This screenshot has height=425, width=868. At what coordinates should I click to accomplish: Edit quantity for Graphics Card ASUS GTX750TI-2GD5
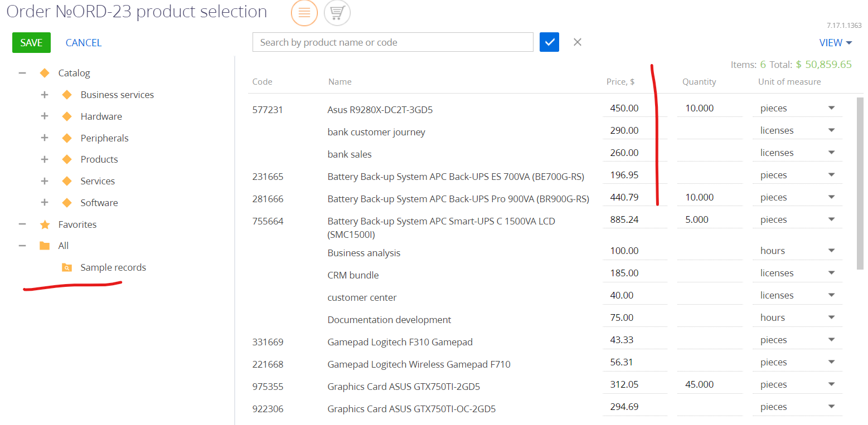(x=710, y=384)
